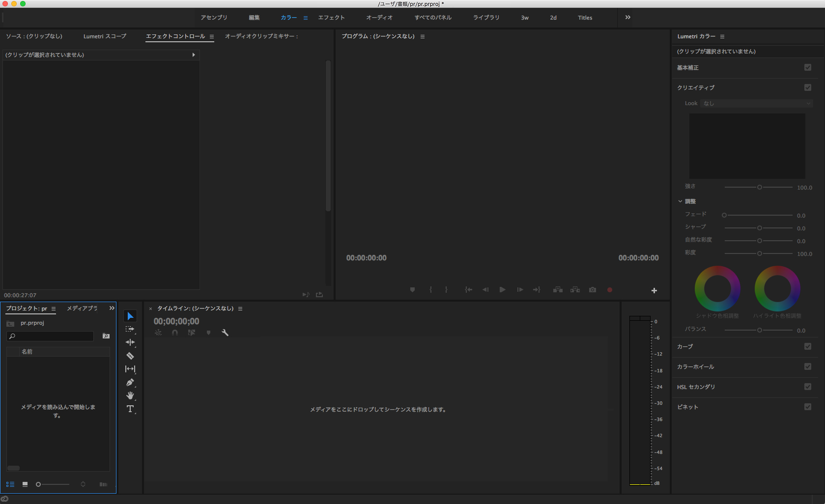The image size is (825, 504).
Task: Export frame with camera icon
Action: click(x=593, y=290)
